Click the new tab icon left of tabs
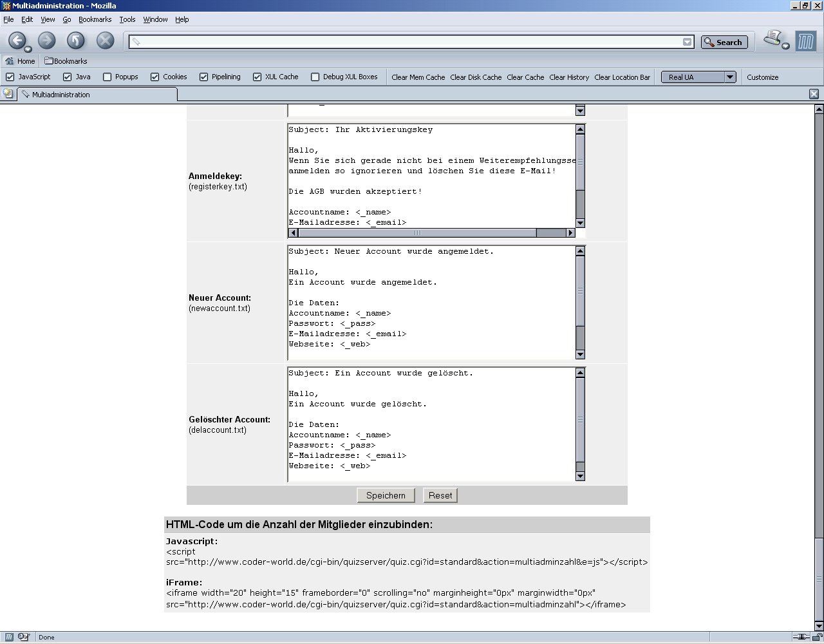Screen dimensions: 824x644 point(8,94)
